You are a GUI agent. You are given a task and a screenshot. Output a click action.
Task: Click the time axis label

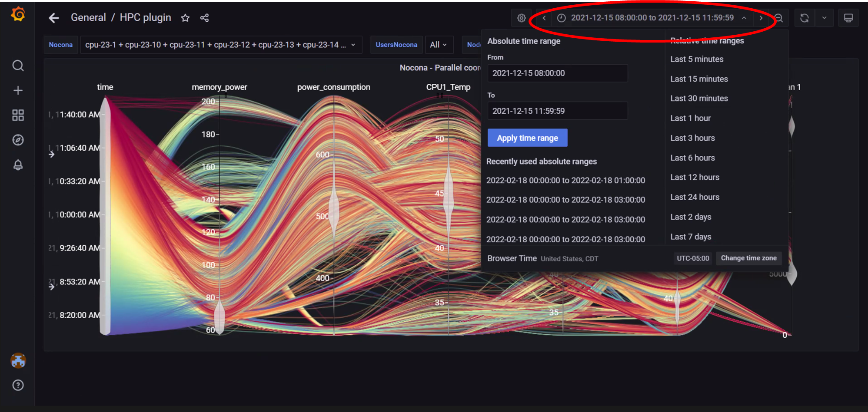pos(105,87)
